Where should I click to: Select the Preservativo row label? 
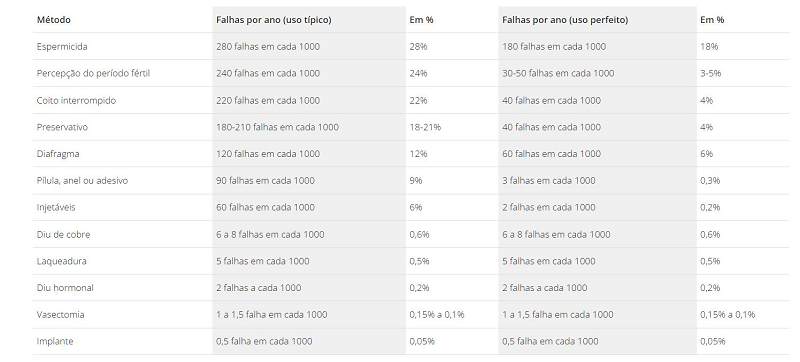pos(62,127)
